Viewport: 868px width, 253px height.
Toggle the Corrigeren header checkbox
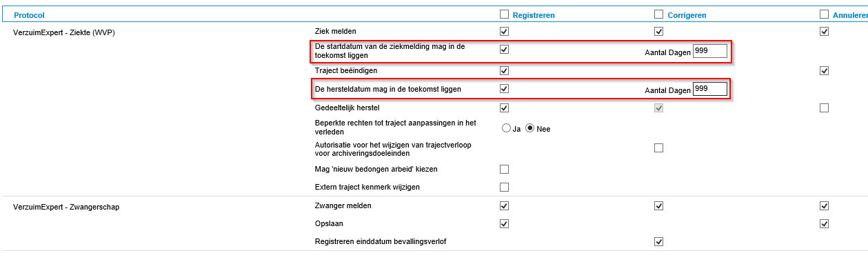tap(659, 14)
